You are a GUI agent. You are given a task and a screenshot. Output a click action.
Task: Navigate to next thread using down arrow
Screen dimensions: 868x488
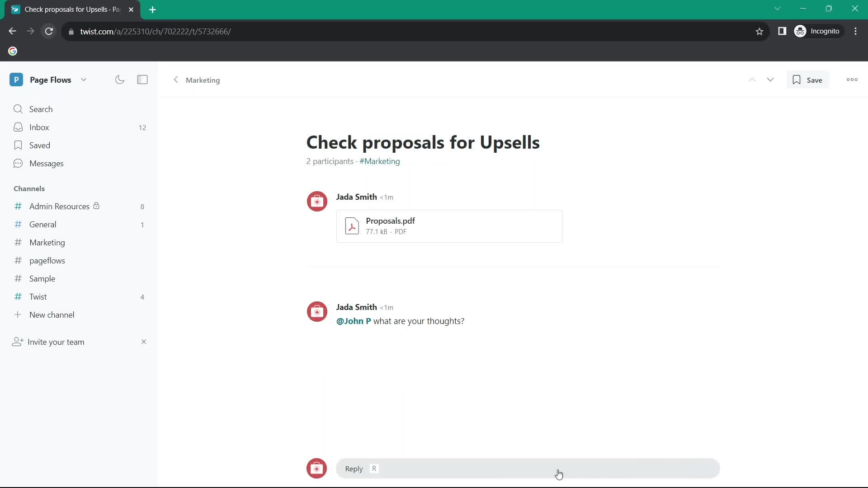[x=770, y=79]
